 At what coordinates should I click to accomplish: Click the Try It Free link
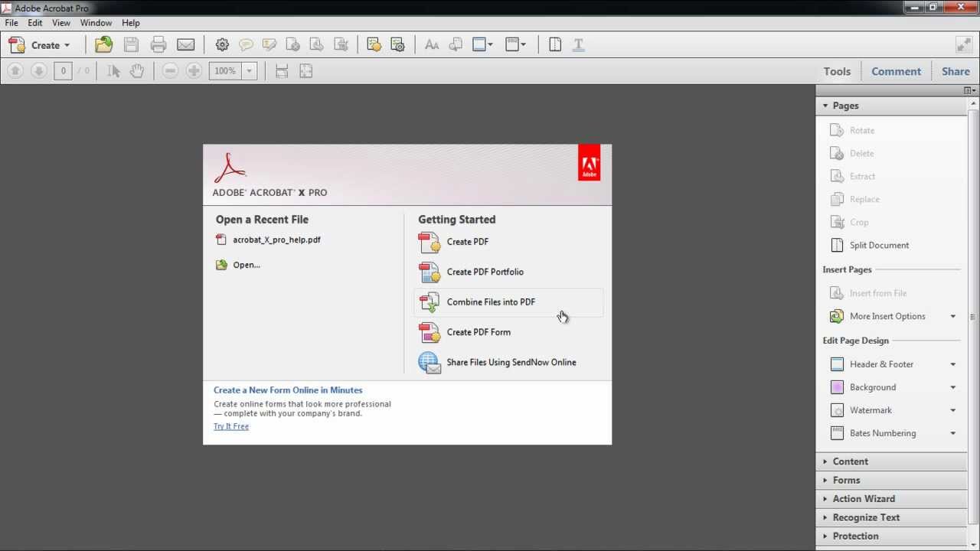(231, 426)
